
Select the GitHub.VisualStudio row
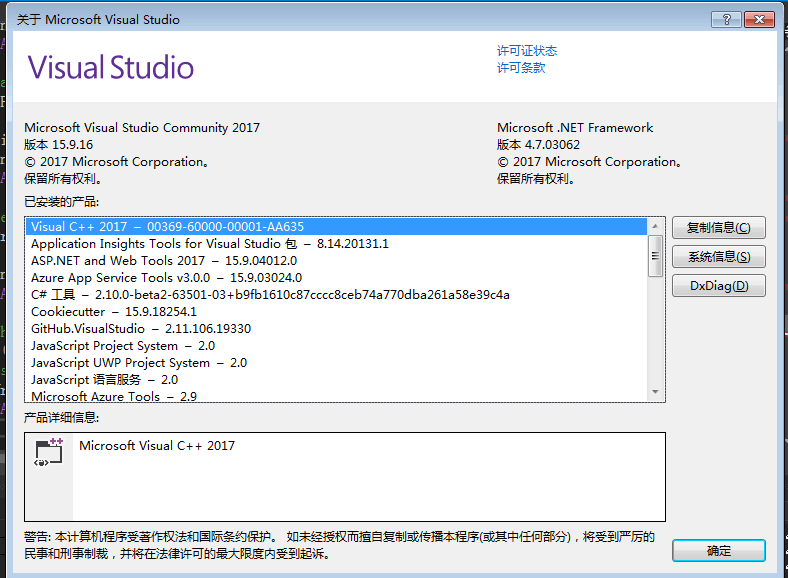click(336, 329)
